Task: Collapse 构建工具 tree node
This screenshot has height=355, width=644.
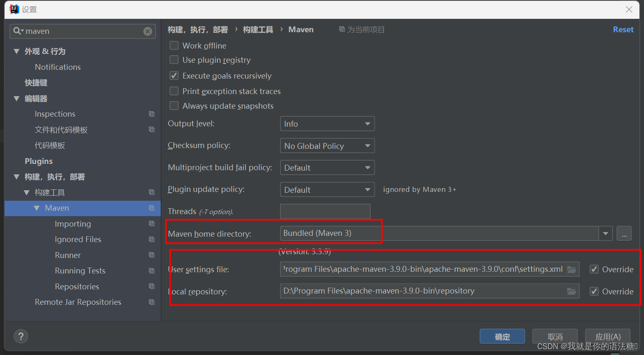Action: tap(27, 192)
